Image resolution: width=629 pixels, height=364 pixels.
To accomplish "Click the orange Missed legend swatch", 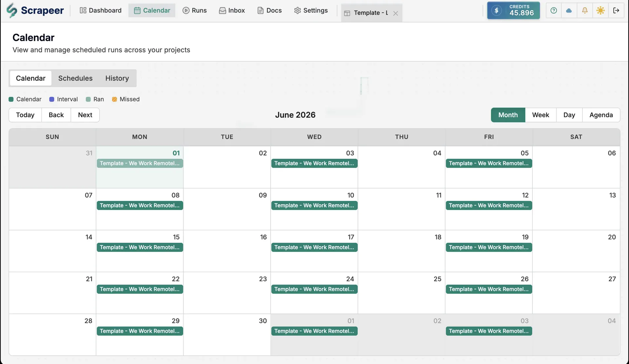I will tap(114, 99).
